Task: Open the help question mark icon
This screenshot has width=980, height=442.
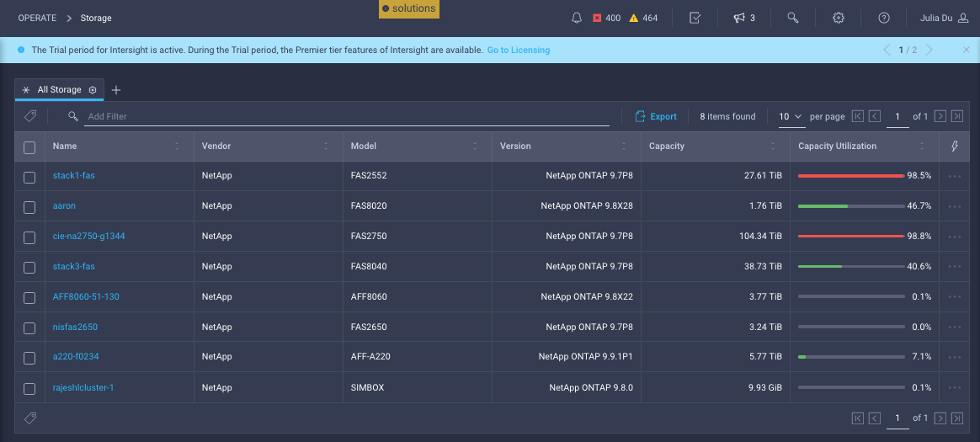Action: [x=883, y=18]
